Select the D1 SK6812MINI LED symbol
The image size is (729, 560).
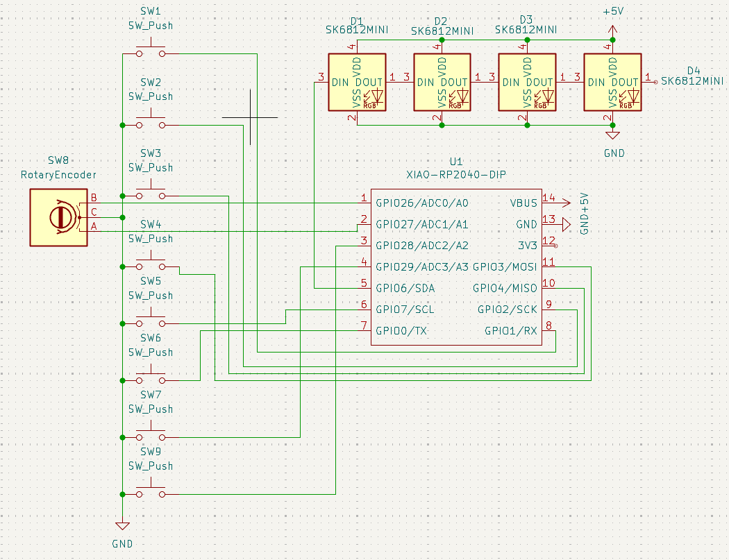[357, 83]
